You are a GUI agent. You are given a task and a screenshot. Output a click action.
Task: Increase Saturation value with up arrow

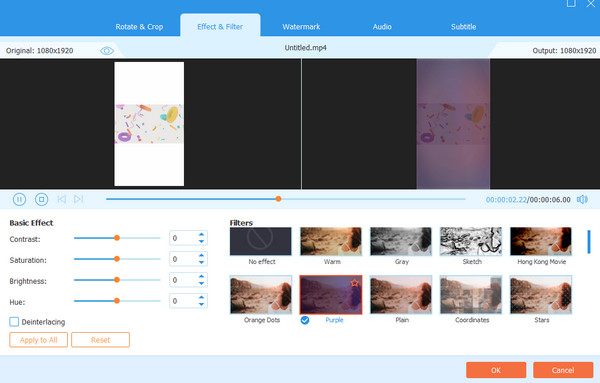point(201,255)
